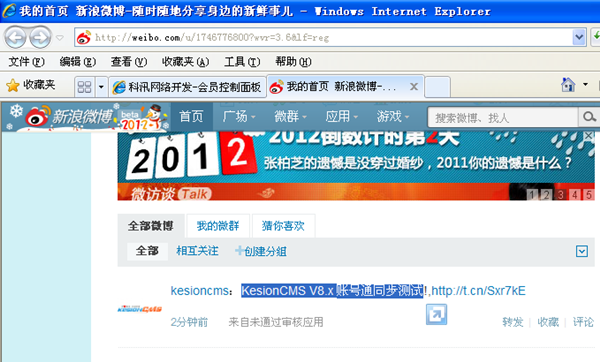The width and height of the screenshot is (600, 362).
Task: Click the 新浪微博 logo
Action: (69, 117)
